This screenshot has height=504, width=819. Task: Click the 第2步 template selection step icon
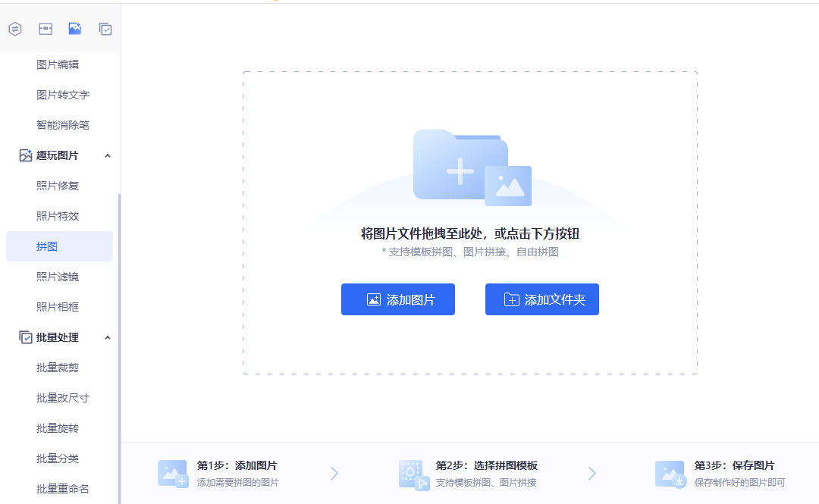[x=414, y=474]
